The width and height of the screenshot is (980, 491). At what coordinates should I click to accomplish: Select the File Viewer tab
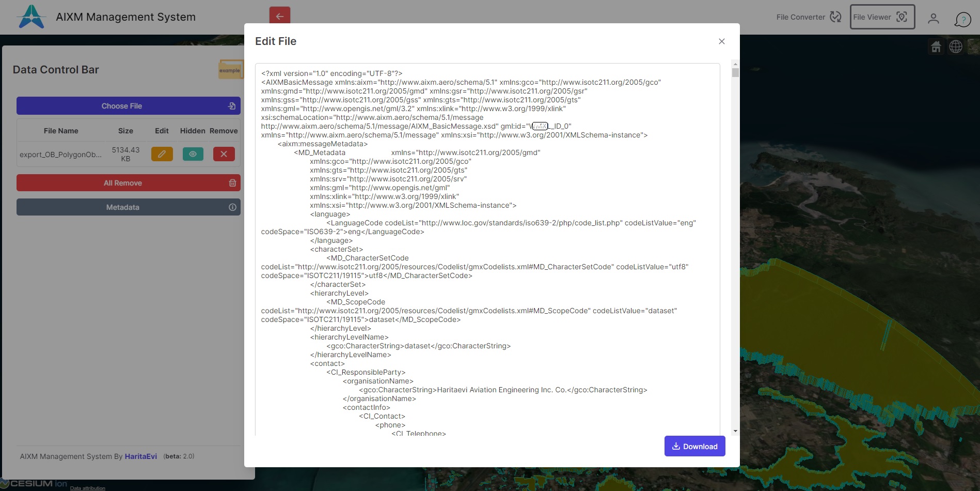click(x=882, y=17)
